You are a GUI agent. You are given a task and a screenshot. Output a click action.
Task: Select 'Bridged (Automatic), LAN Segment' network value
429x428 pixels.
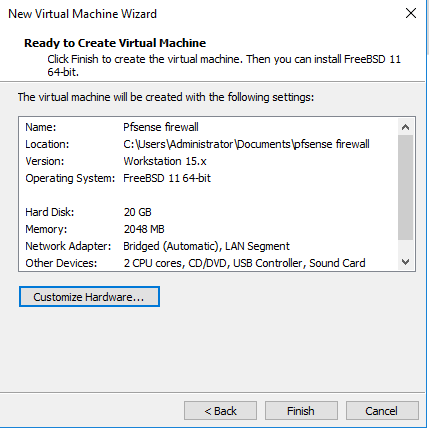click(x=206, y=246)
